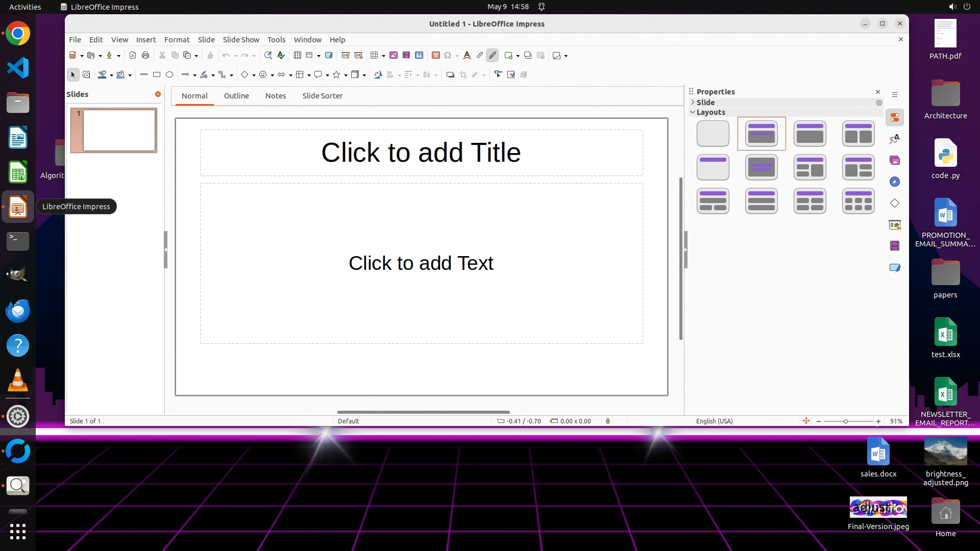
Task: Click the Insert Image icon
Action: click(394, 56)
